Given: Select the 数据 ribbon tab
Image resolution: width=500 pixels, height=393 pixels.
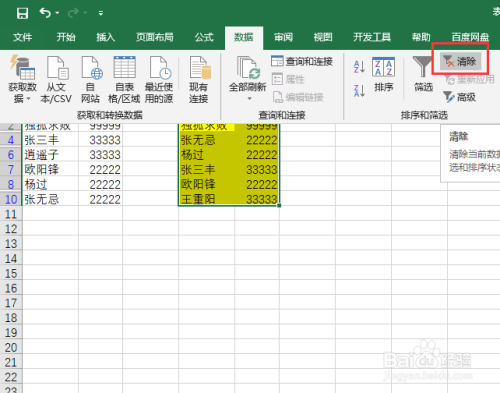Looking at the screenshot, I should [244, 37].
